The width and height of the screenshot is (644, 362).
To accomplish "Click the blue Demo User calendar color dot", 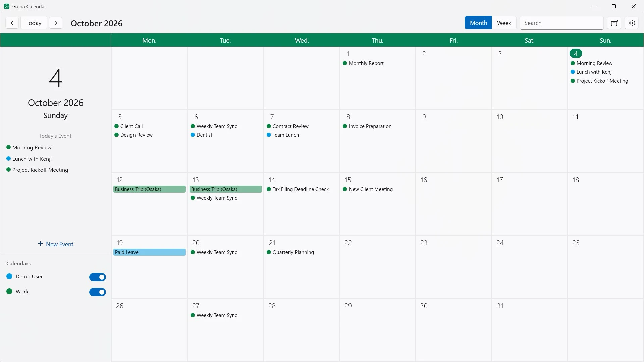I will pos(9,276).
